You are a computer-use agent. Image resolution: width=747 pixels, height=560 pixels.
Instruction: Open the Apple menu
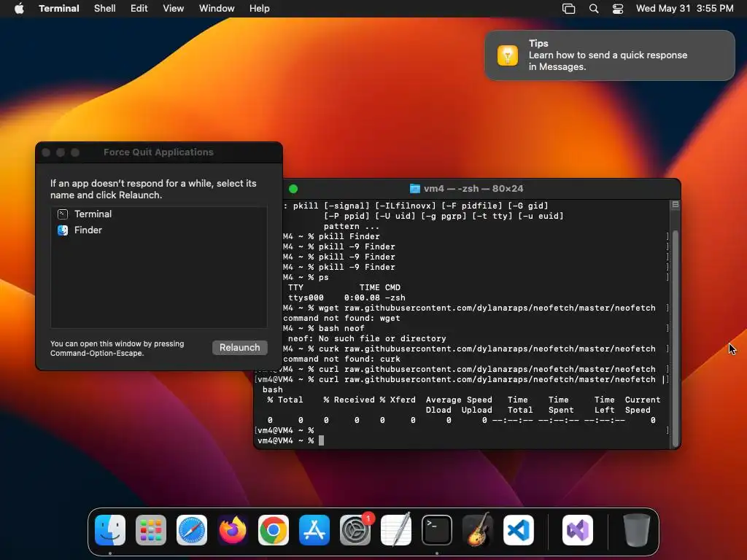coord(19,9)
